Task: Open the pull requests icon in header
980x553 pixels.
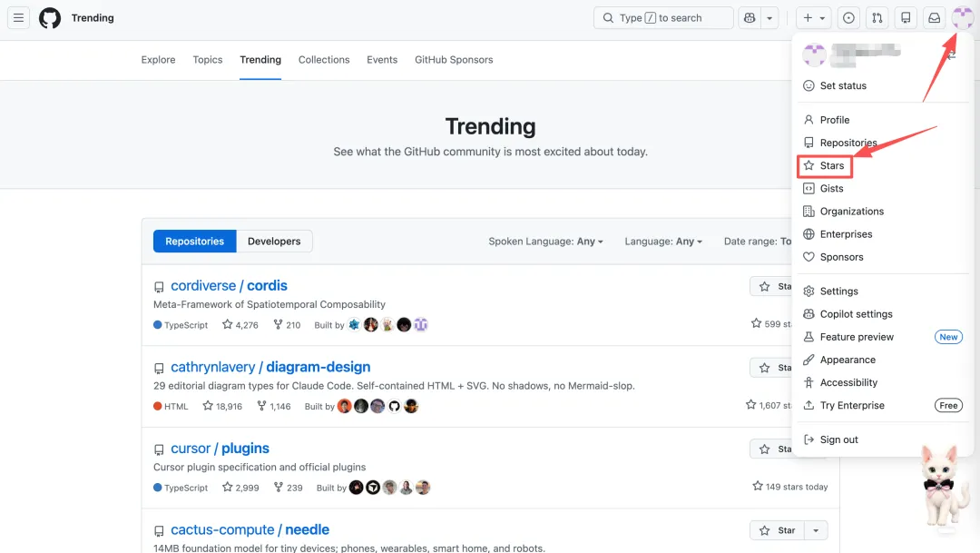Action: pyautogui.click(x=877, y=18)
